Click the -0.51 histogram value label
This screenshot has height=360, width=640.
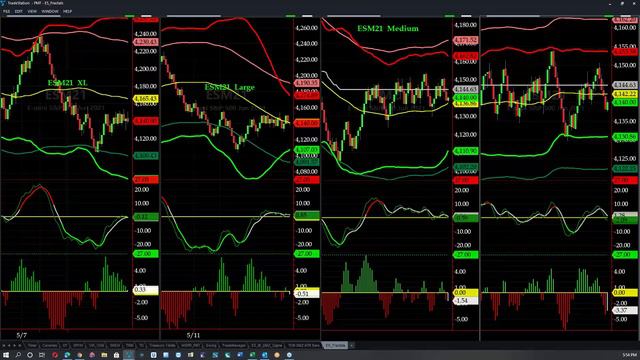pos(307,294)
